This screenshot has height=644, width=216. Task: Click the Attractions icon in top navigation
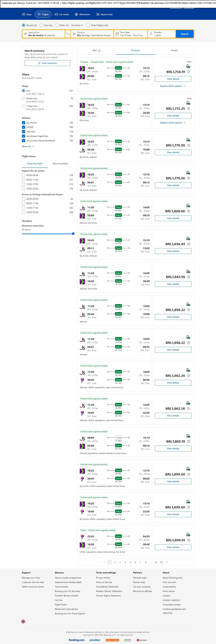coord(76,15)
